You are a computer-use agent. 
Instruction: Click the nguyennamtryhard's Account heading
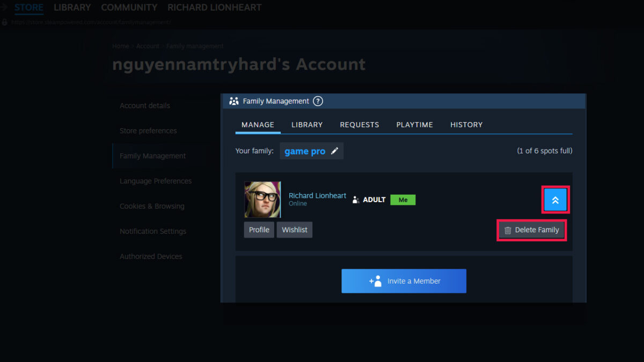239,64
